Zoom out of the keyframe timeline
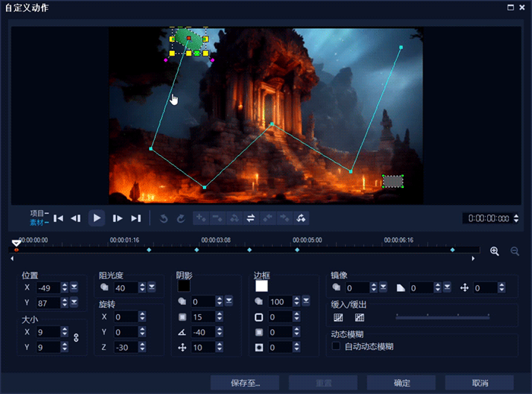The height and width of the screenshot is (394, 532). 515,251
